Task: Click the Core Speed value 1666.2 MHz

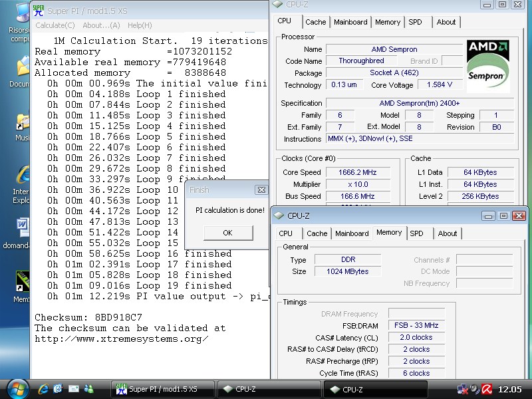Action: [358, 172]
